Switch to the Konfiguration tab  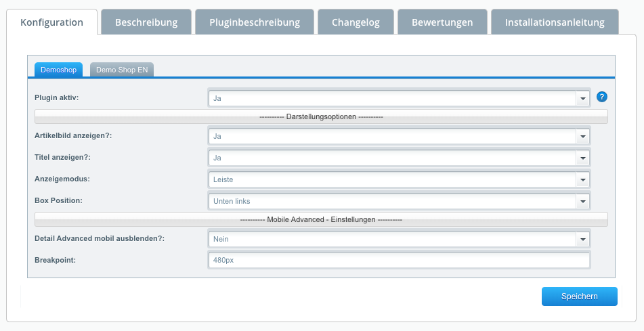(x=51, y=22)
